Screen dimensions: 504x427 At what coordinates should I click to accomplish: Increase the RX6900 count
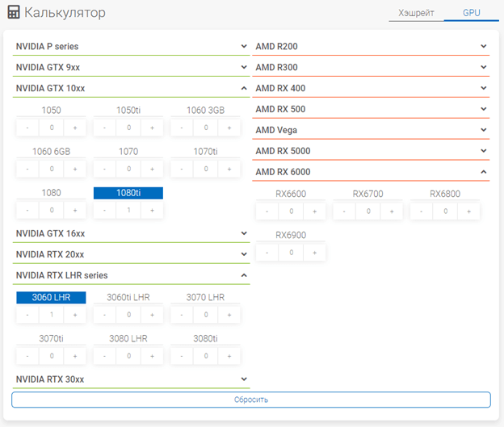pyautogui.click(x=315, y=253)
